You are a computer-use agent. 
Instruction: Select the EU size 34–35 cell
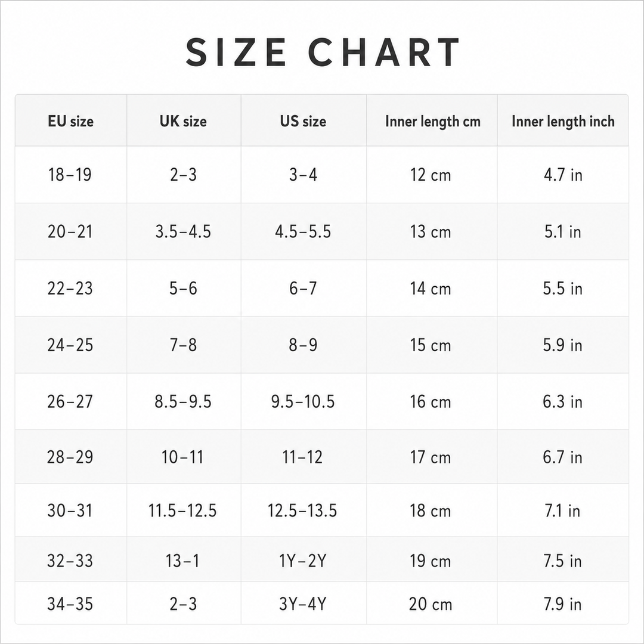click(x=70, y=604)
